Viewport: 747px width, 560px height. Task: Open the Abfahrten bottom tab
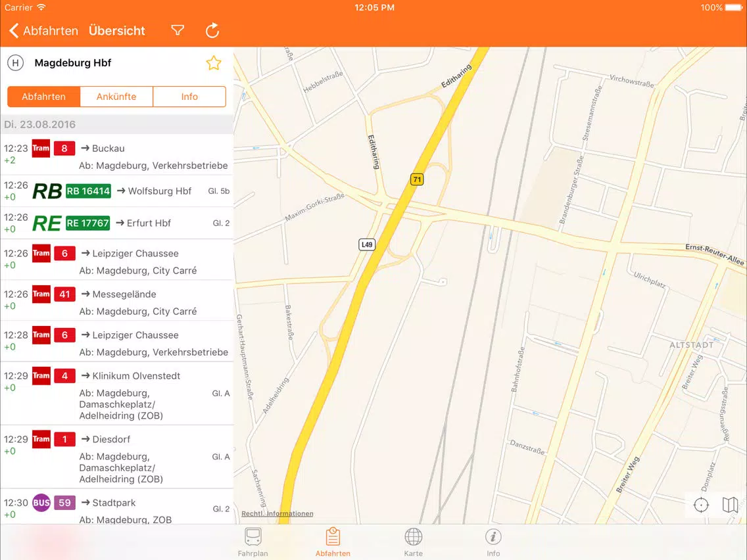click(333, 542)
